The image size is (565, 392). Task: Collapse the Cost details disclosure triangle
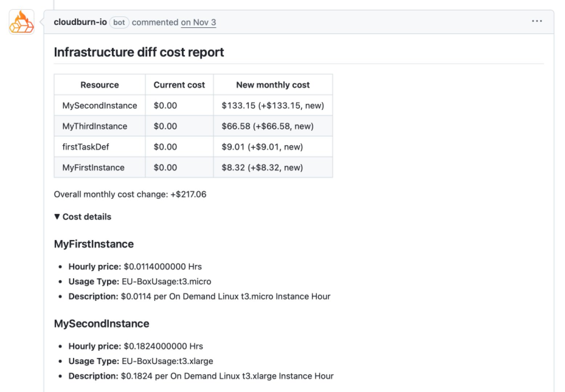tap(57, 217)
